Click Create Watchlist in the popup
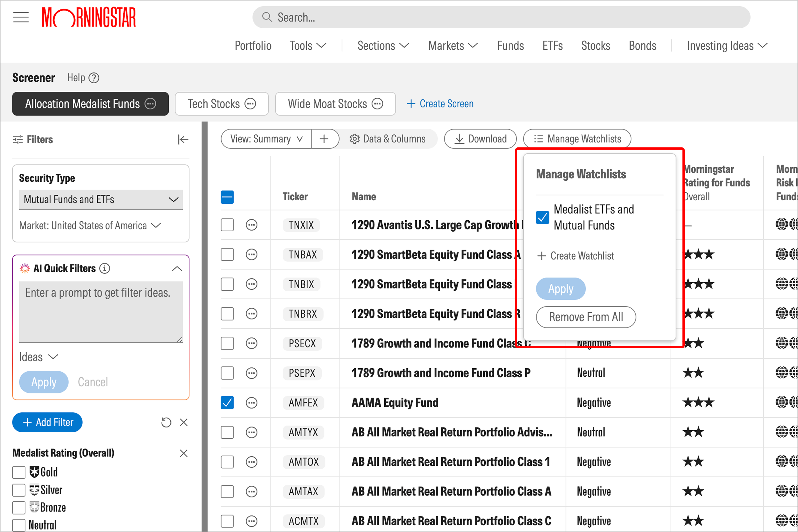The width and height of the screenshot is (798, 532). (576, 256)
